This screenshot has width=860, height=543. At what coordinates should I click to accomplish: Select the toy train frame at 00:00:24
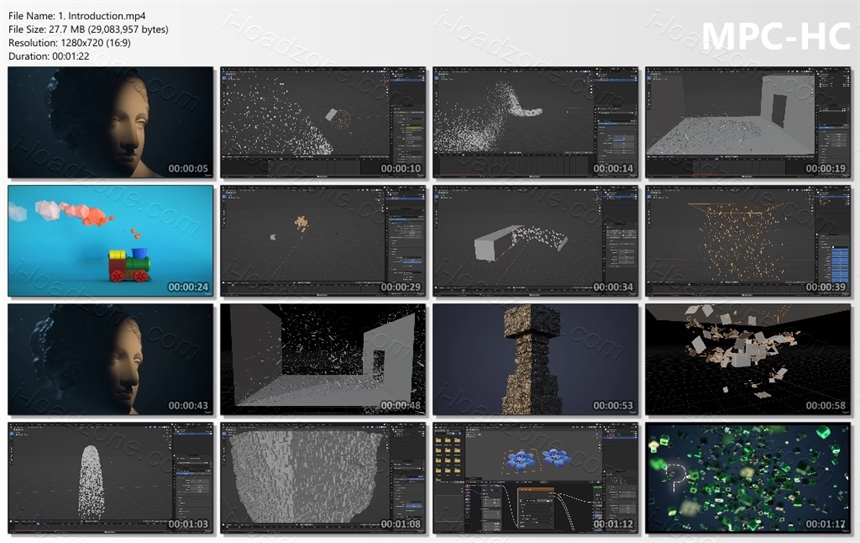pos(110,241)
